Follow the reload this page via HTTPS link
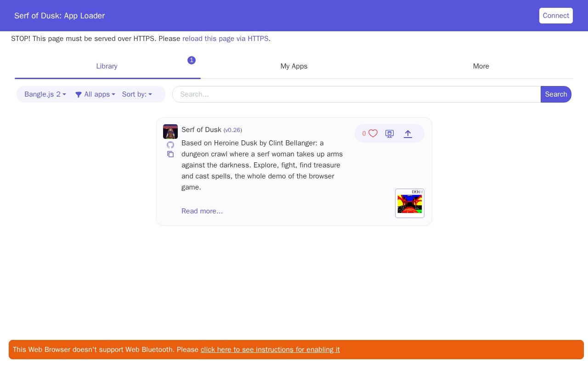The image size is (588, 368). tap(226, 39)
